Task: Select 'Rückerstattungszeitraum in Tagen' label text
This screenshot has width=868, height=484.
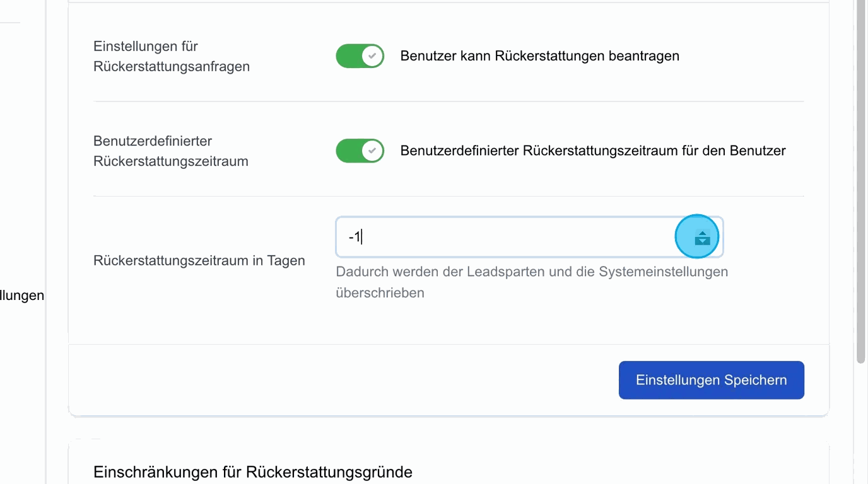Action: (x=199, y=260)
